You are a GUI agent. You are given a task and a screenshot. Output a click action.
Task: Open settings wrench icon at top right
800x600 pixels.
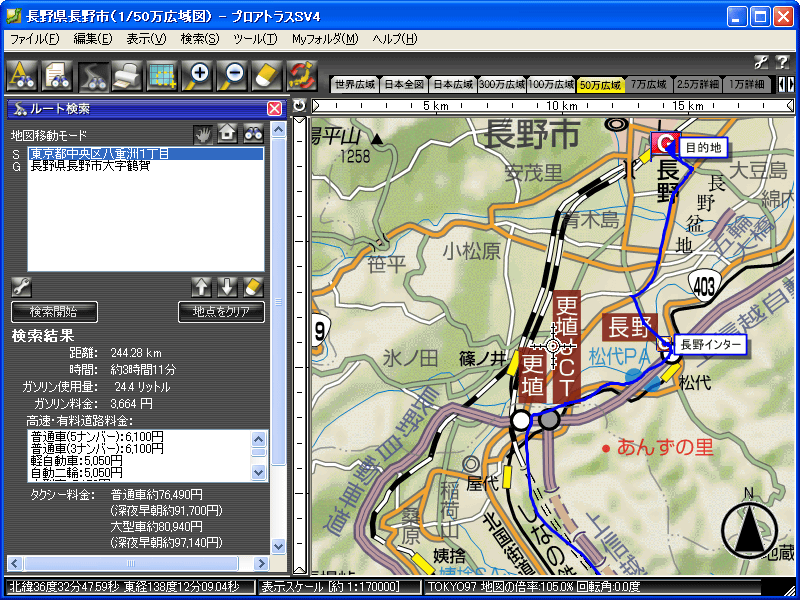point(761,62)
